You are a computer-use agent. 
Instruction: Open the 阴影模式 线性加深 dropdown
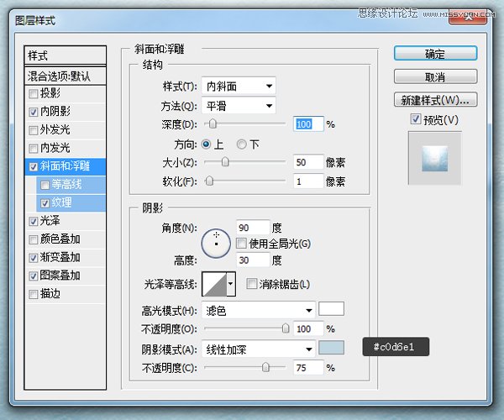tap(258, 349)
